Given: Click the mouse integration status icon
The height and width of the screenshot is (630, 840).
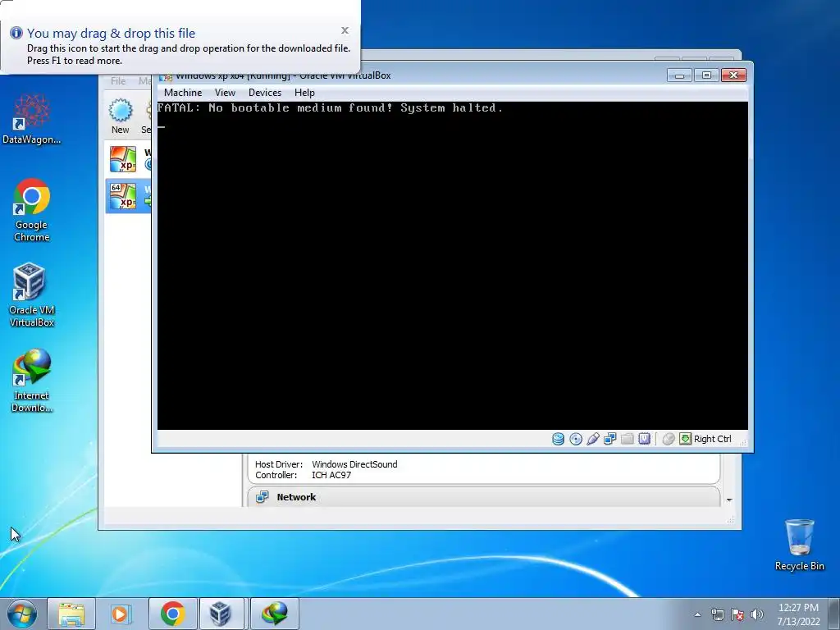Looking at the screenshot, I should coord(668,439).
